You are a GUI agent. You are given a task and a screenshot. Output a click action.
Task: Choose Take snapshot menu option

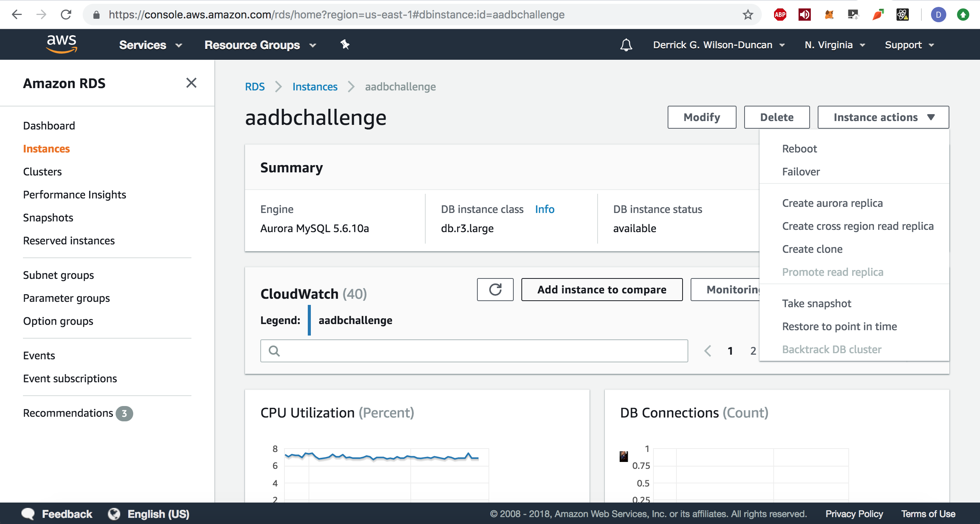click(x=816, y=303)
